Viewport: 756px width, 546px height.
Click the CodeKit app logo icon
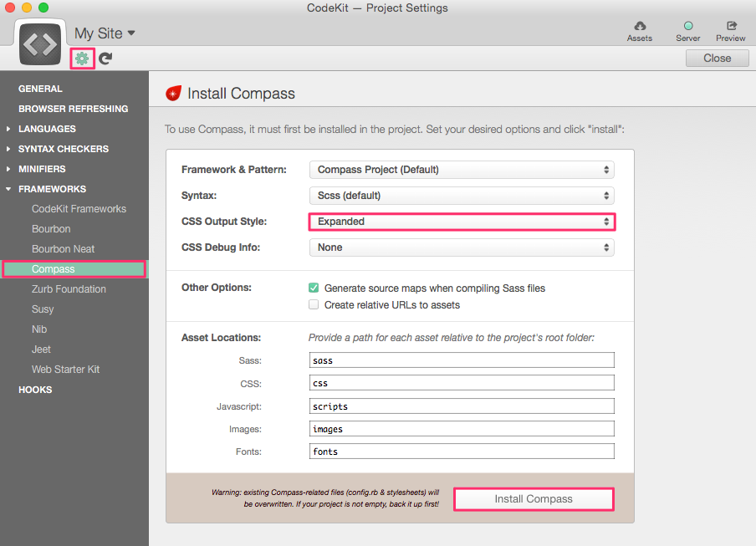click(x=40, y=45)
